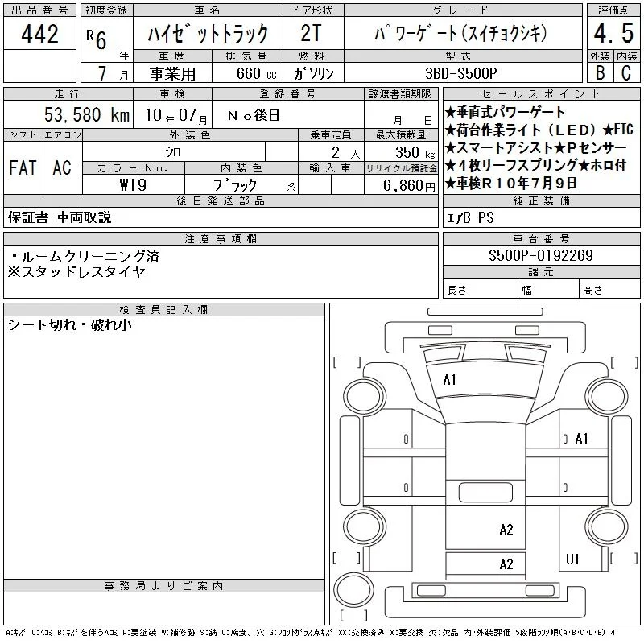Select the 4.5 evaluation score cell
Image resolution: width=644 pixels, height=644 pixels.
coord(613,33)
